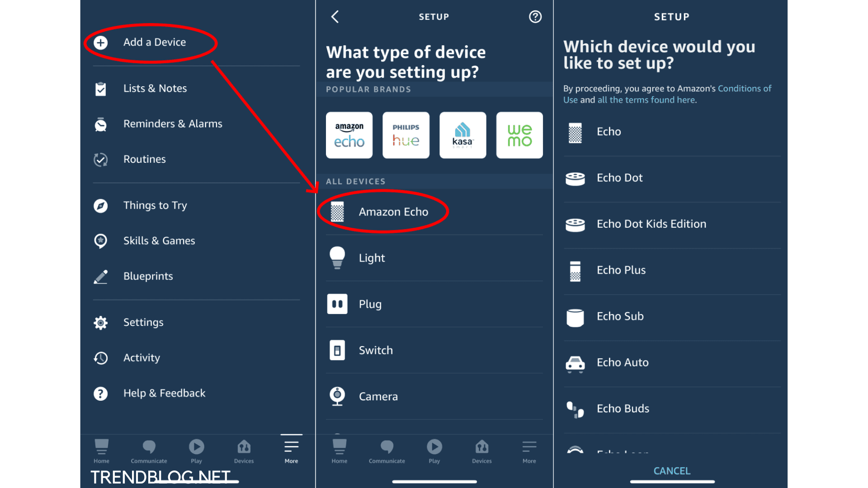Choose the Philips Hue brand tile
The image size is (868, 488).
point(406,135)
